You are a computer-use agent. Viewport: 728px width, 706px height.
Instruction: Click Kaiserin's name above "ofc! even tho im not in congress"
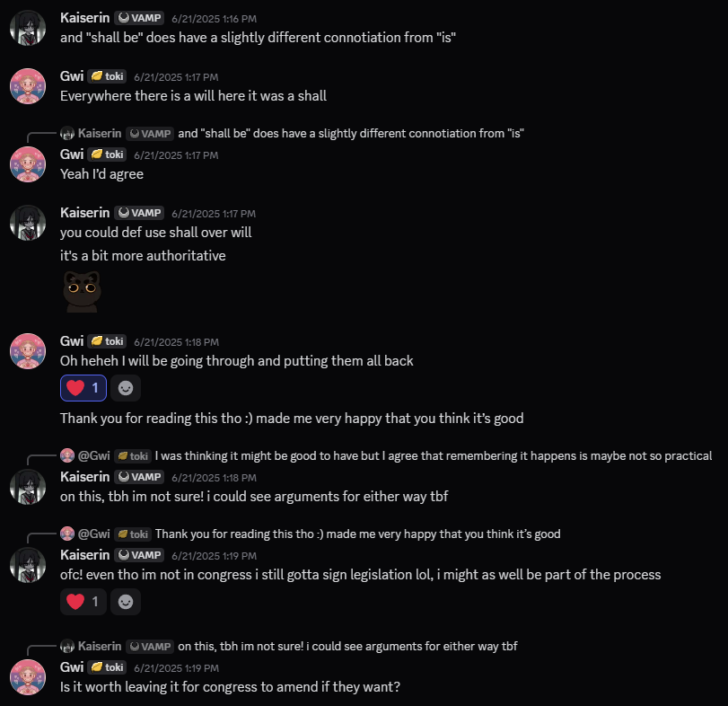84,555
